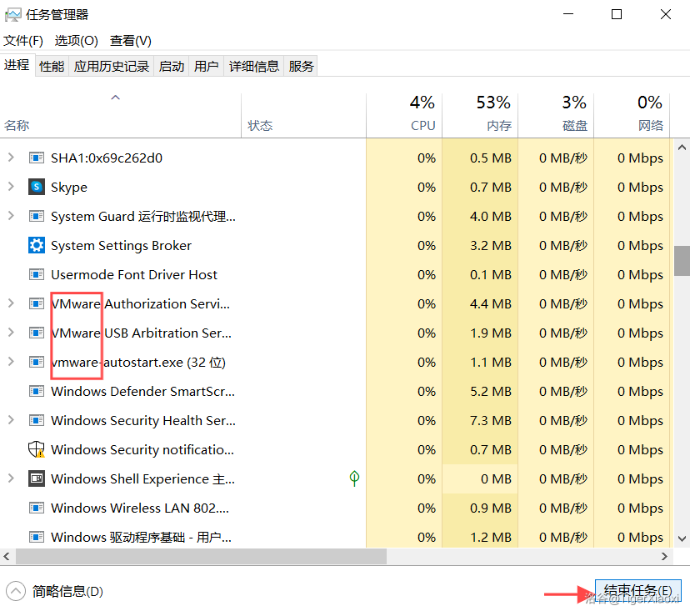The image size is (690, 616).
Task: Expand the vmware-autostart.exe process group
Action: click(x=11, y=362)
